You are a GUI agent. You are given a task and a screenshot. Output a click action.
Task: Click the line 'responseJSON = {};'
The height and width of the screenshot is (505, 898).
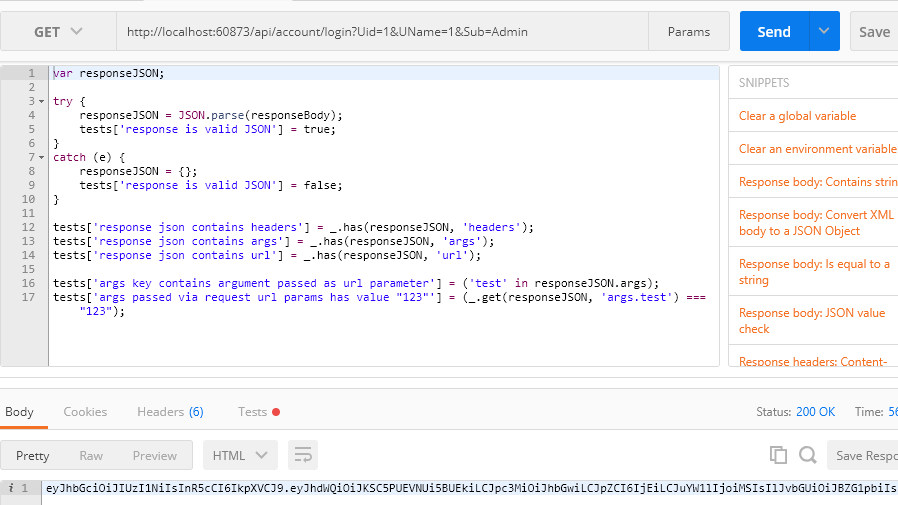click(138, 171)
